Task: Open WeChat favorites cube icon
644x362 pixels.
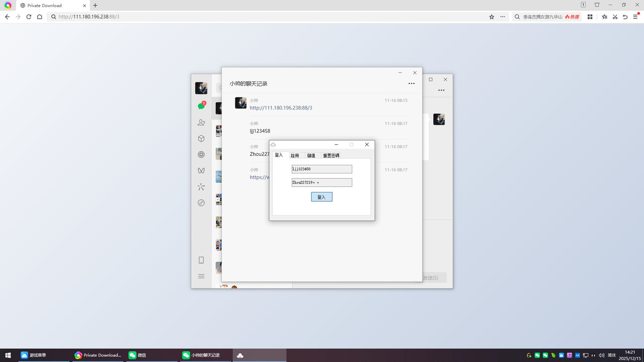Action: point(201,138)
